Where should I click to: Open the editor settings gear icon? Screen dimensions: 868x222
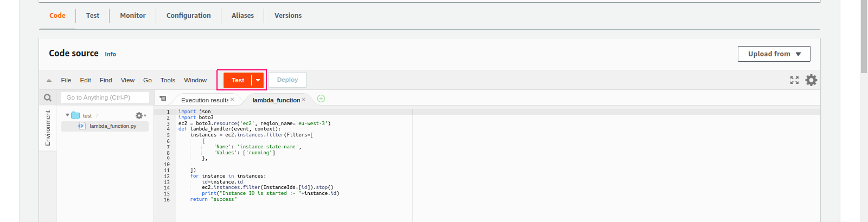(811, 80)
